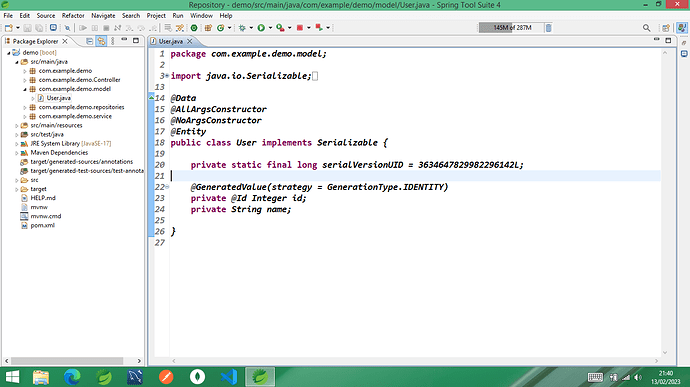Open pom.xml in Package Explorer

[x=42, y=225]
